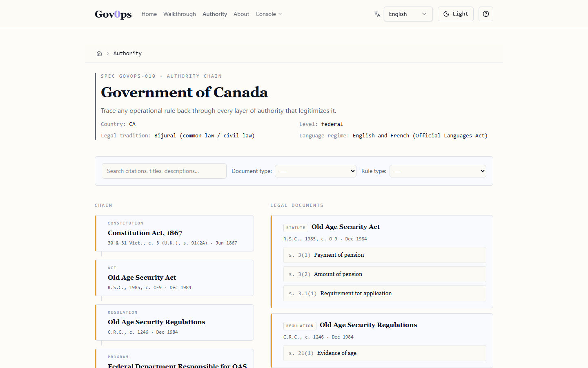Click the Government of Canada heading
Image resolution: width=588 pixels, height=368 pixels.
pyautogui.click(x=184, y=92)
